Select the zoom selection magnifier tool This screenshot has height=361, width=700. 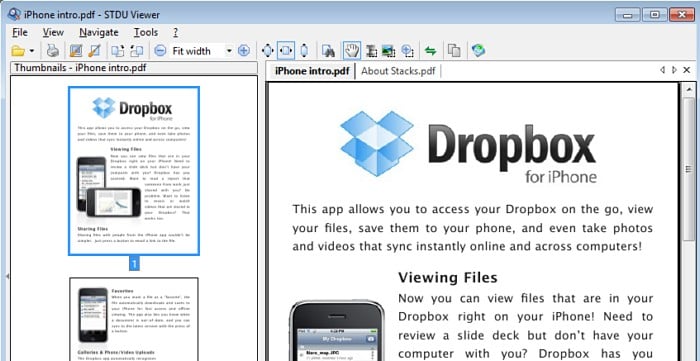click(407, 51)
